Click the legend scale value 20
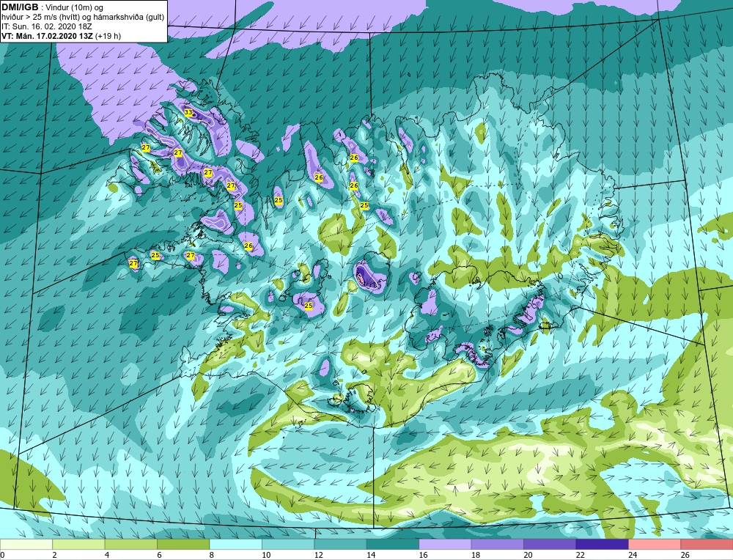The height and width of the screenshot is (560, 733). point(528,556)
